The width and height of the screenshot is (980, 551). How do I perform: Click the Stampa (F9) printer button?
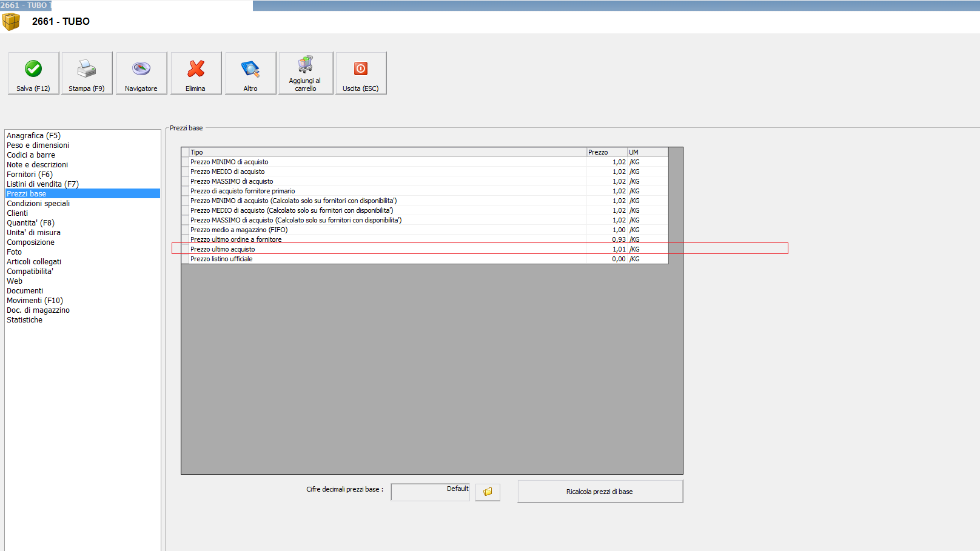[x=87, y=73]
